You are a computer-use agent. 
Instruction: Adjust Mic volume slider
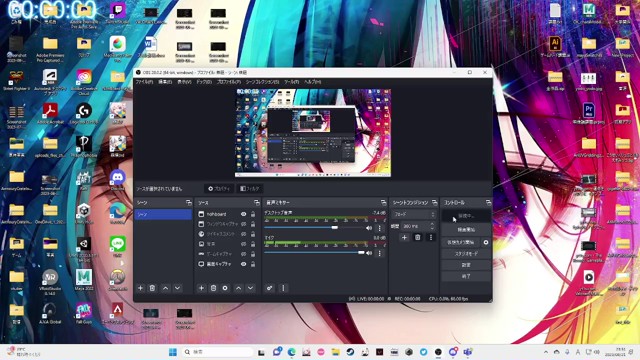[314, 253]
